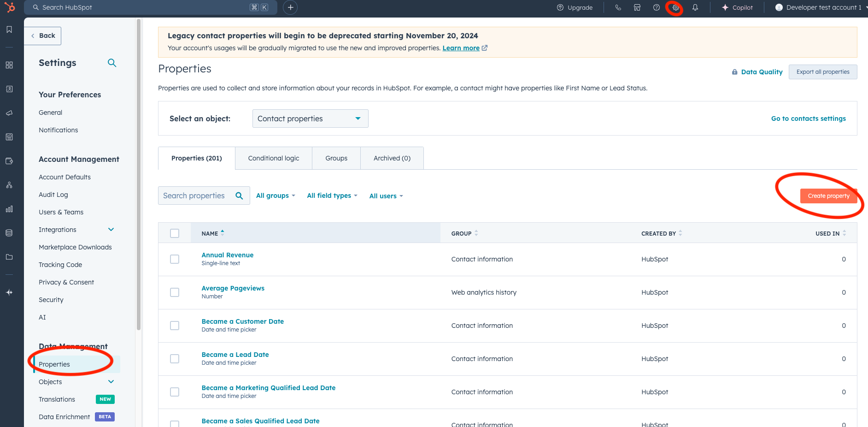Screen dimensions: 868x427
Task: Click the sidebar vertical scrollbar
Action: pos(139,175)
